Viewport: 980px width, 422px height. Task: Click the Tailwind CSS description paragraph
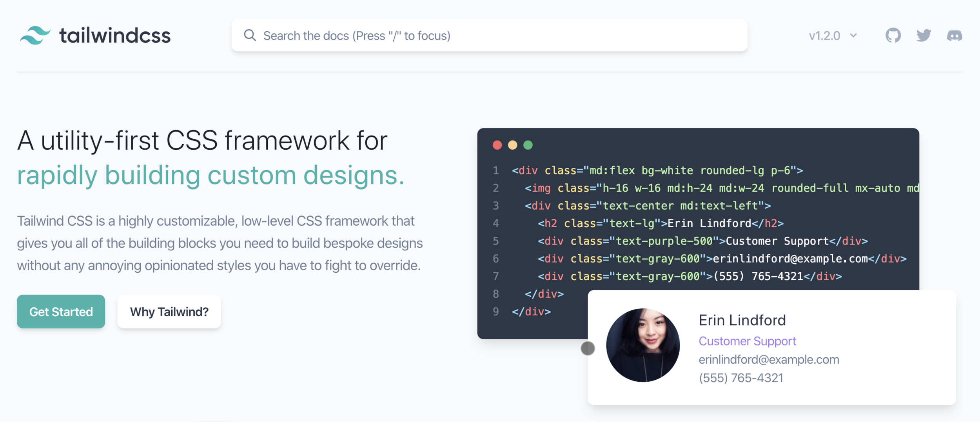click(x=220, y=243)
